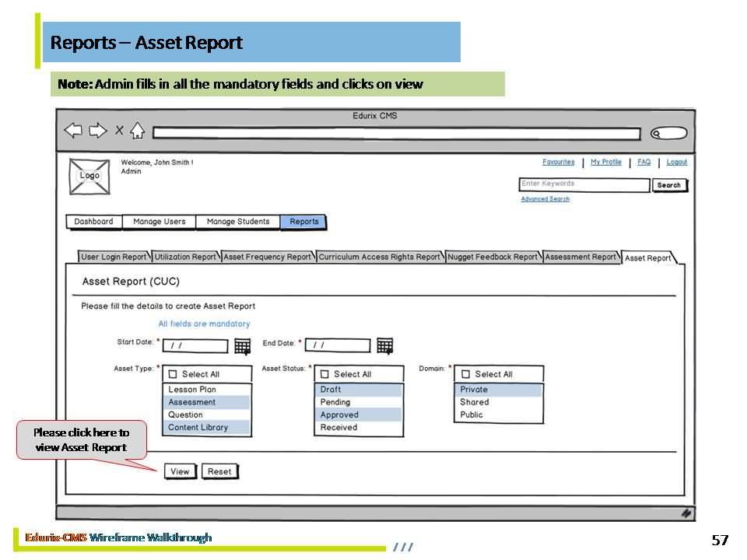Select Lesson Plan in Asset Type list
The height and width of the screenshot is (560, 747).
coord(193,390)
